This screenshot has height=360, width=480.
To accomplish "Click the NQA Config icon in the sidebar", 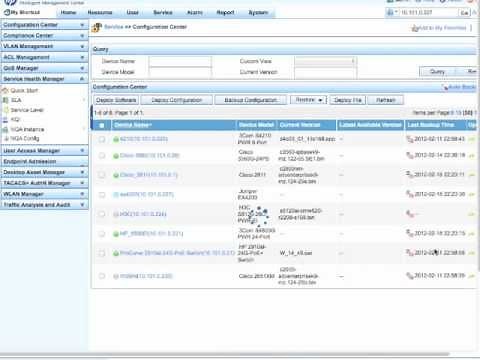I will 6,138.
